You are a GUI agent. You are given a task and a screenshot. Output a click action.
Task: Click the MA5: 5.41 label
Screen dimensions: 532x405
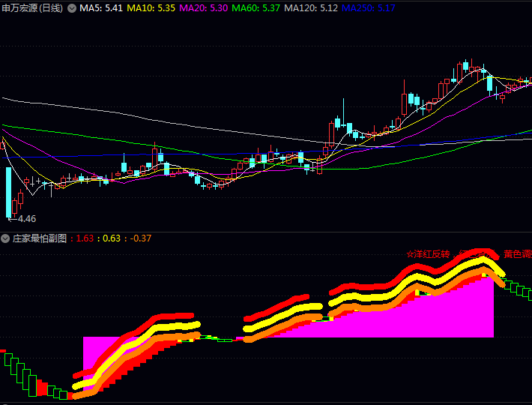101,8
